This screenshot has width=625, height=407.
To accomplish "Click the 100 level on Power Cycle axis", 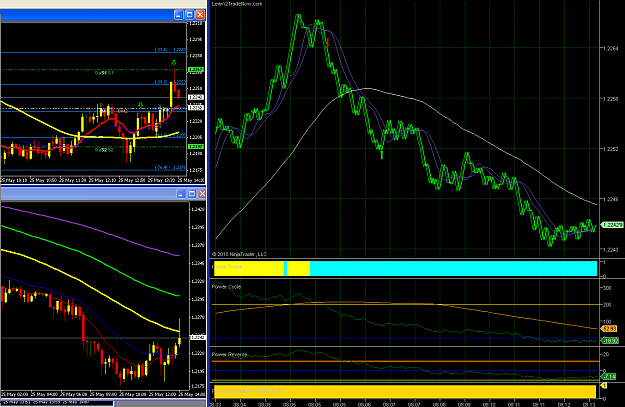I will tap(608, 321).
